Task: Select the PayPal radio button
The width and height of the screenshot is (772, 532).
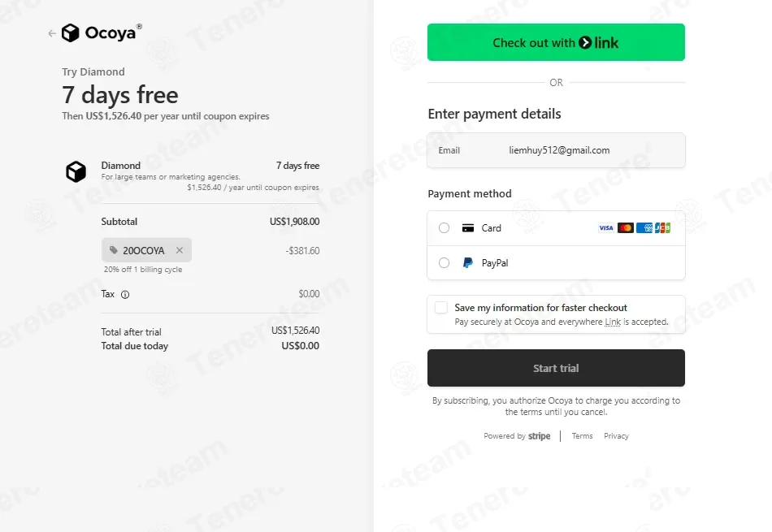Action: click(x=444, y=263)
